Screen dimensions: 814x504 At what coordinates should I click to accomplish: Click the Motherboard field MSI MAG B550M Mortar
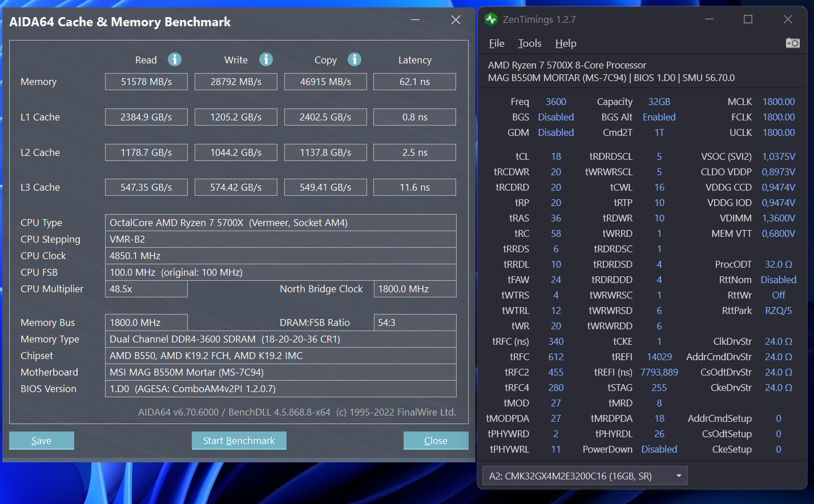point(281,372)
